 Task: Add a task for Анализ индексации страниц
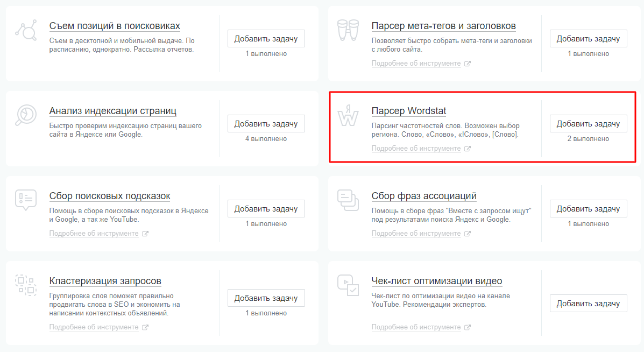click(x=266, y=124)
